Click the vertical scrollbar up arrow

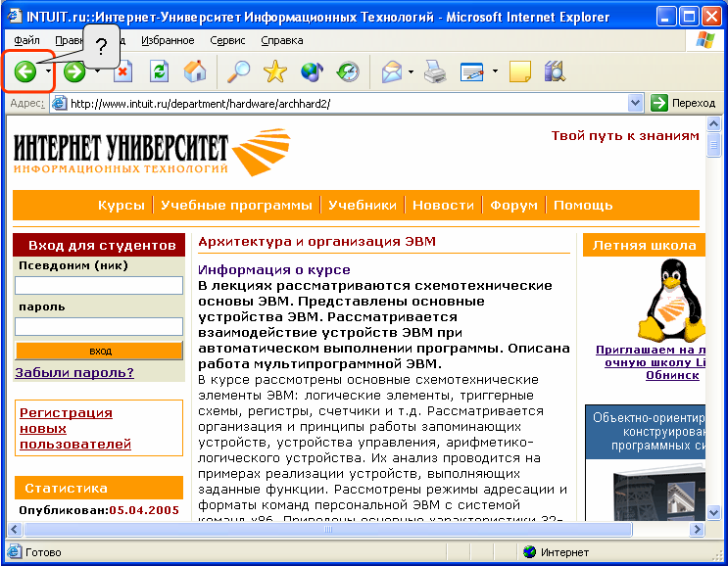(x=713, y=123)
